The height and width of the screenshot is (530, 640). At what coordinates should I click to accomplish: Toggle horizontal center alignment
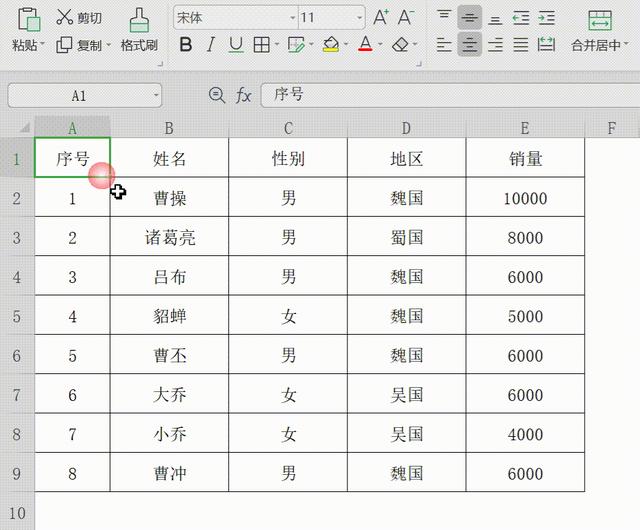(469, 44)
